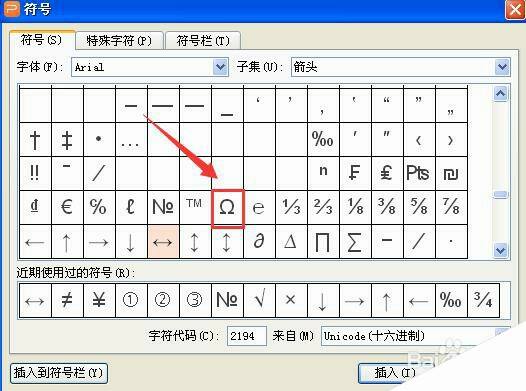
Task: Choose the right arrow in the symbol grid
Action: 99,242
